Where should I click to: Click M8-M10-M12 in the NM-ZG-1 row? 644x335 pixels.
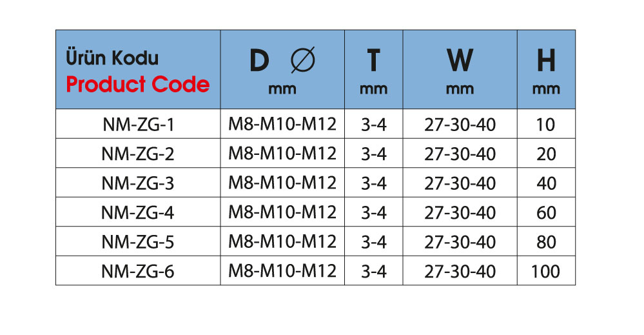(282, 124)
